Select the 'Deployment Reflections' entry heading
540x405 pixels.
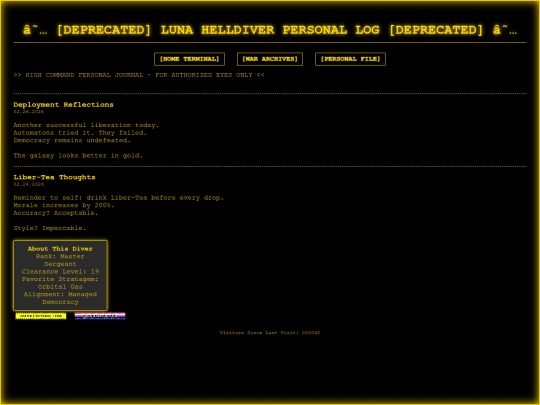click(x=63, y=104)
